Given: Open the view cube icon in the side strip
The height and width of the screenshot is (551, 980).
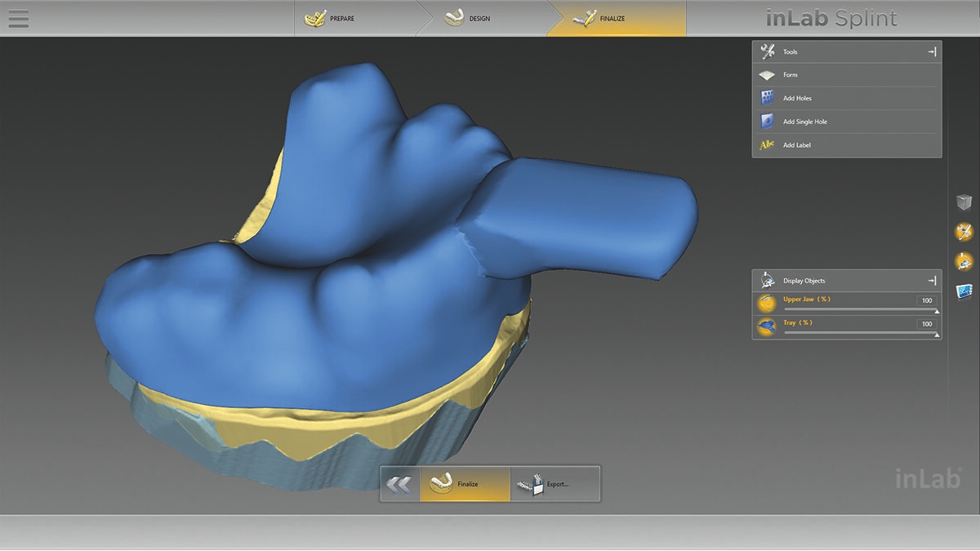Looking at the screenshot, I should pos(964,202).
